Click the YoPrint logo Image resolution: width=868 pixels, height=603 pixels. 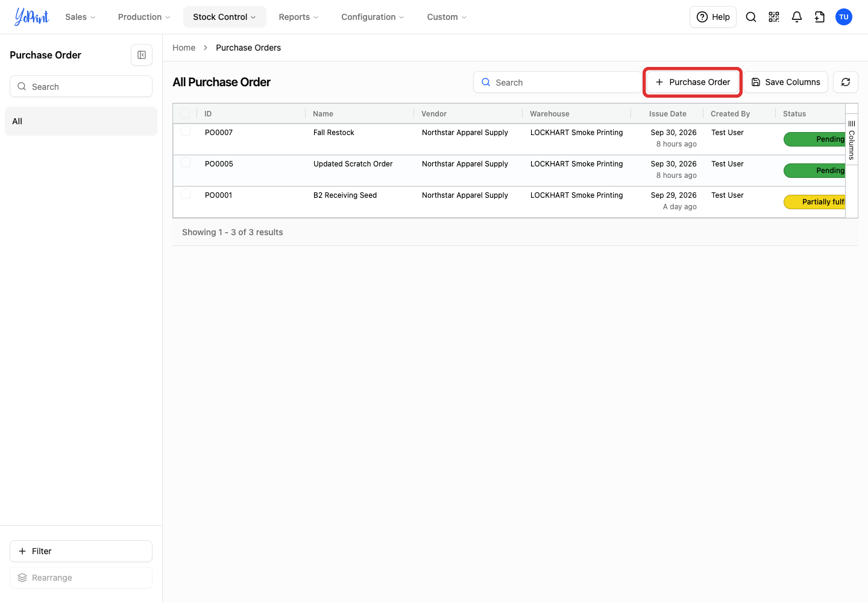click(x=32, y=17)
